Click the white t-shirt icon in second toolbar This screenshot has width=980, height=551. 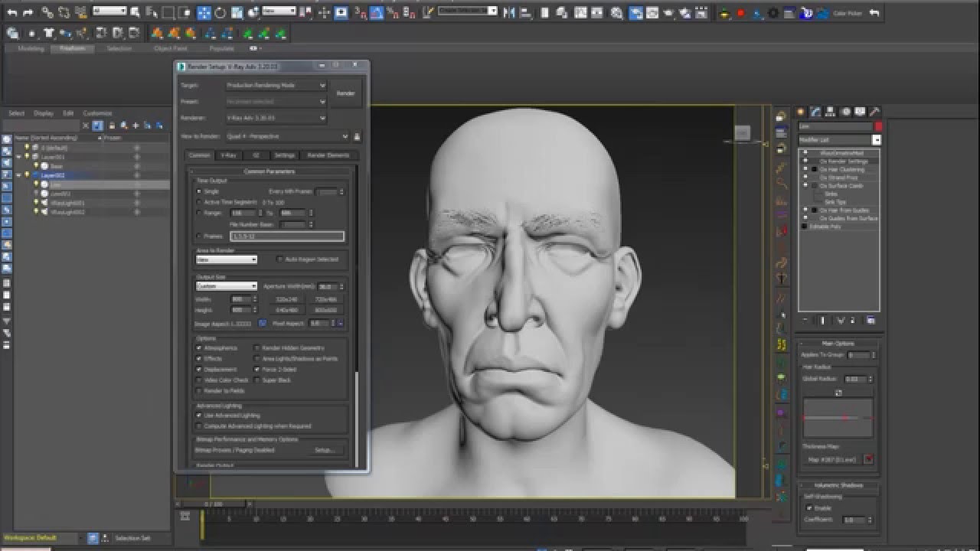49,33
